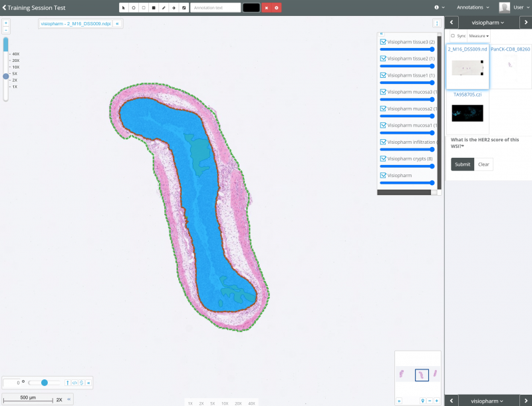The height and width of the screenshot is (406, 532).
Task: Open visiopharm selector in top panel header
Action: [x=487, y=23]
